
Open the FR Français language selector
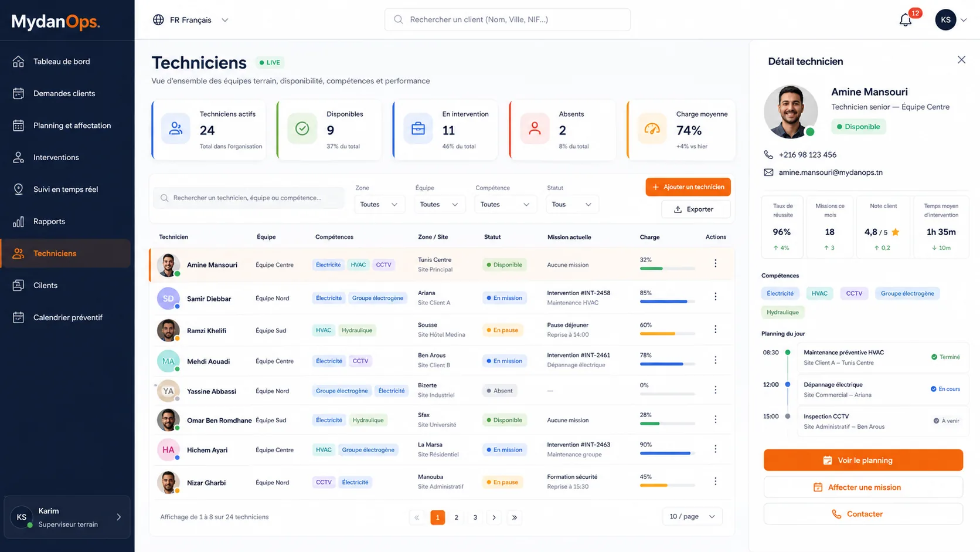190,20
